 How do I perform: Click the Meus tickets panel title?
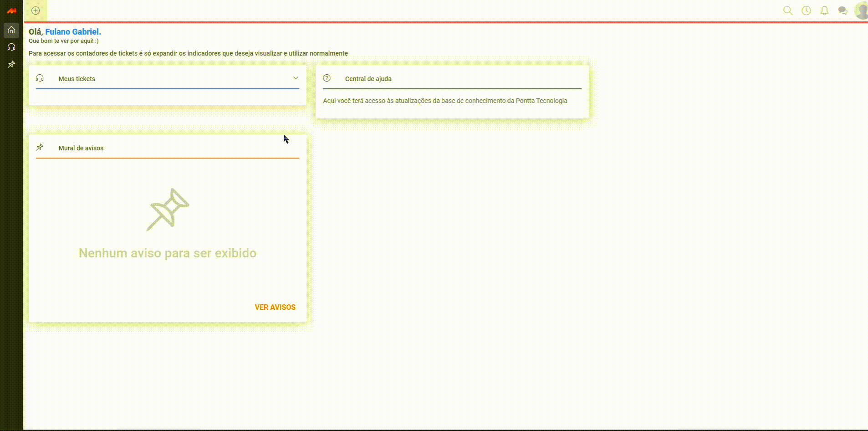click(x=77, y=79)
